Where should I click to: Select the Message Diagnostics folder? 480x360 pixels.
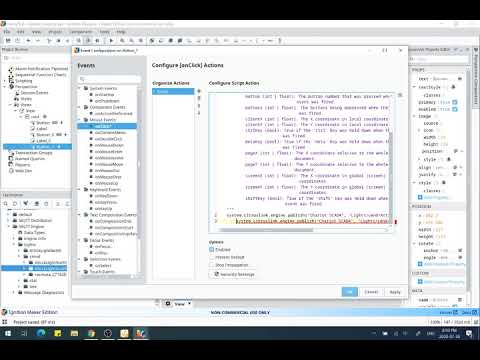pyautogui.click(x=43, y=292)
